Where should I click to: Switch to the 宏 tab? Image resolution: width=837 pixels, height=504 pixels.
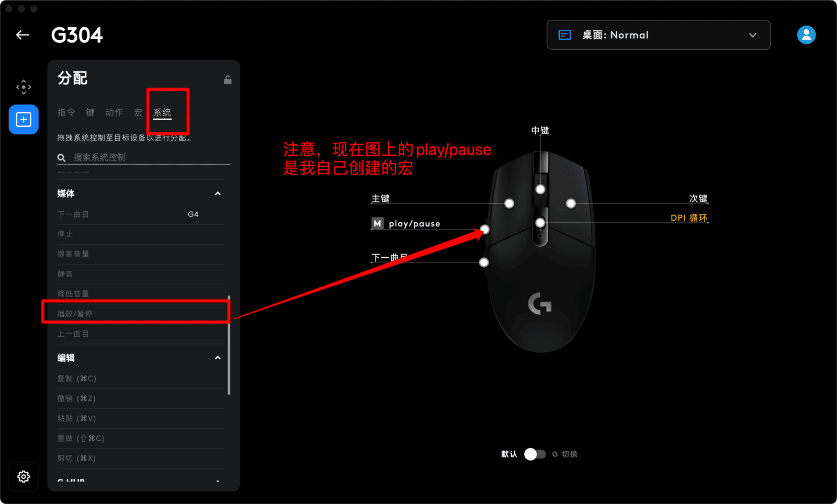(138, 112)
